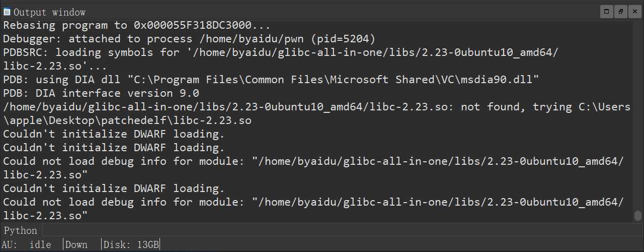The height and width of the screenshot is (252, 644).
Task: Click the Debugger attached to process line
Action: click(x=189, y=39)
